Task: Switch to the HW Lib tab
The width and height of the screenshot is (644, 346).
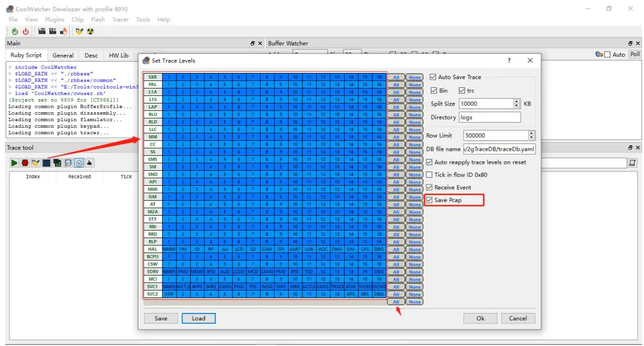Action: coord(118,55)
